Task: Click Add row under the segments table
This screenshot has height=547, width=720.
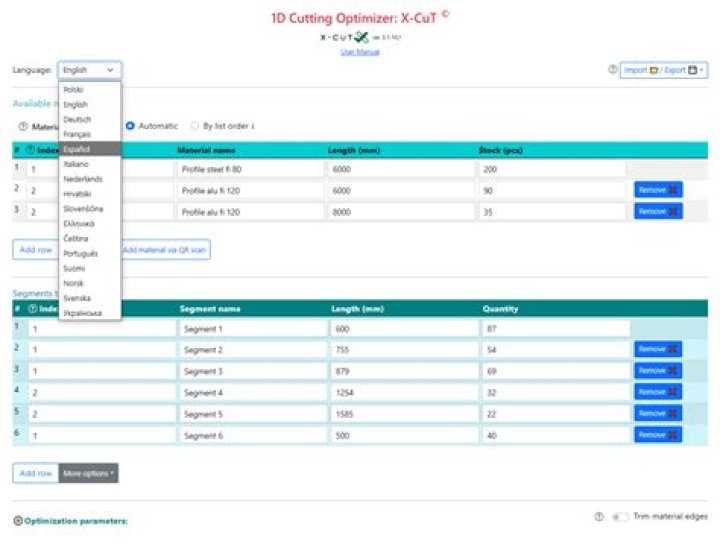Action: coord(35,473)
